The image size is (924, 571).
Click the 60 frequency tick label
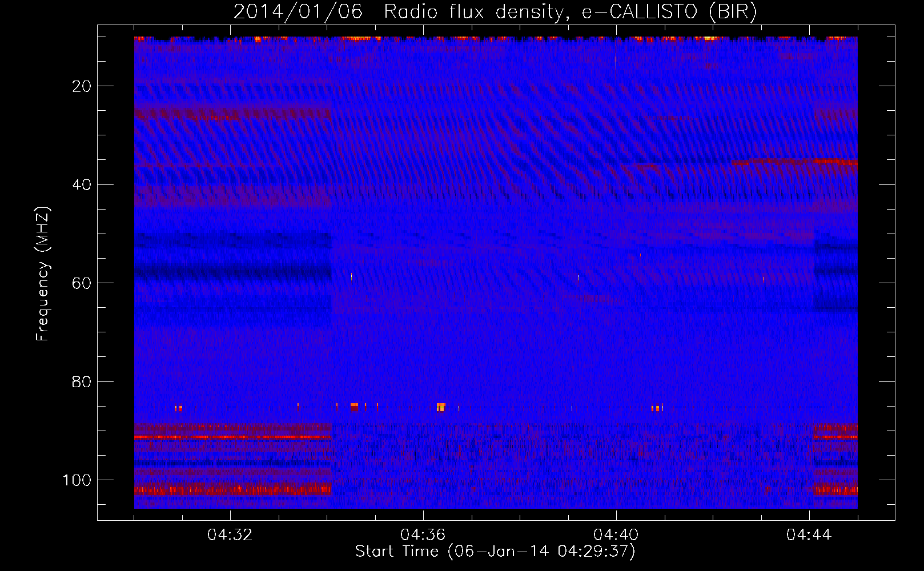pos(82,283)
